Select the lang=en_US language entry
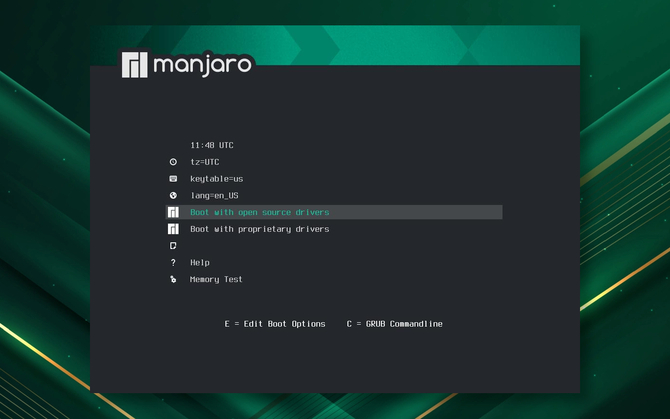 tap(215, 196)
